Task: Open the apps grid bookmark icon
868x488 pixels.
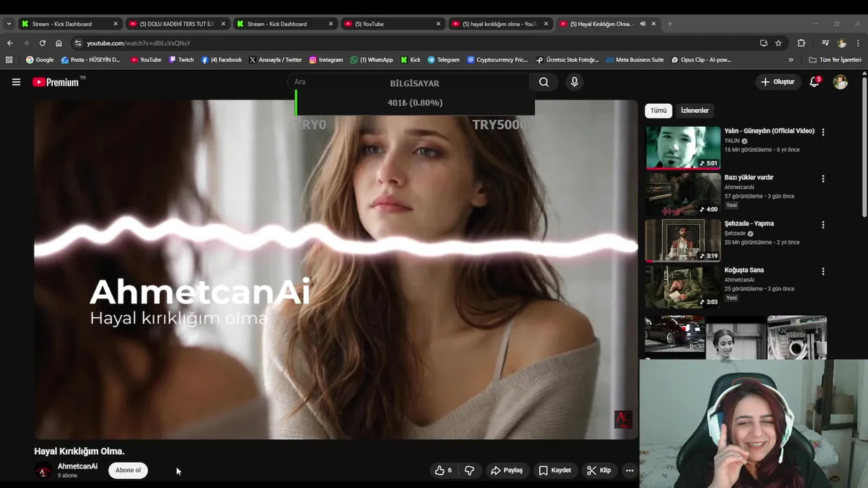Action: 9,60
